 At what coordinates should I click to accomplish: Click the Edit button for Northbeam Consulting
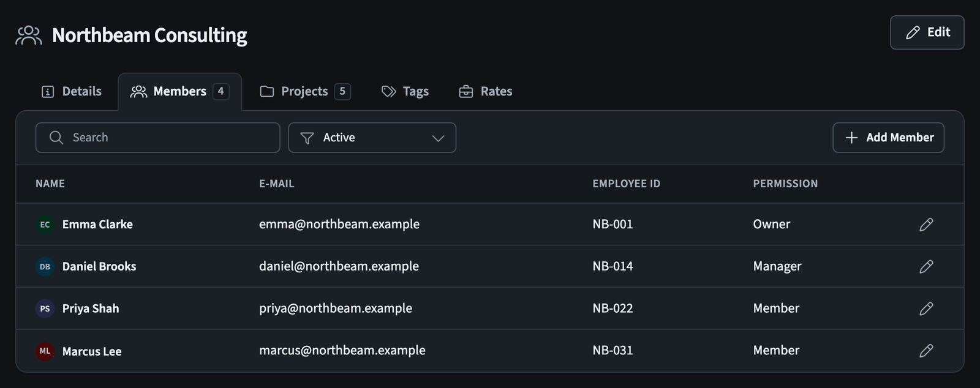pos(927,32)
